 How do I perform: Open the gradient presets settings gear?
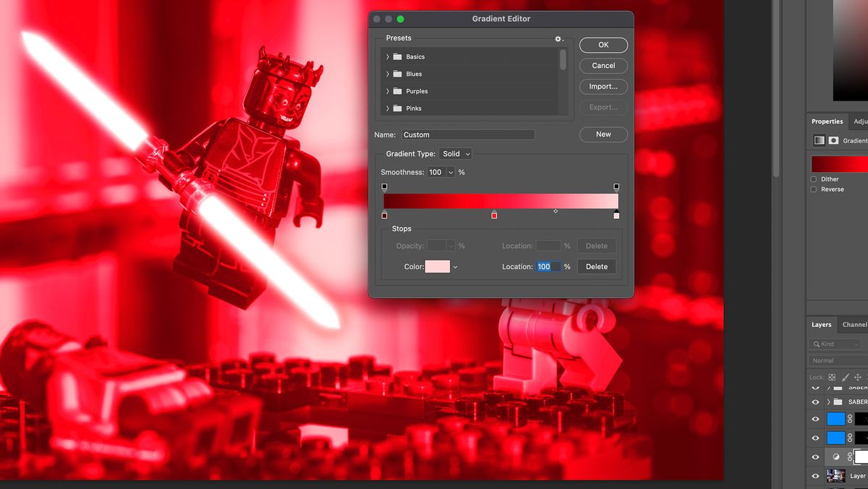(x=558, y=39)
